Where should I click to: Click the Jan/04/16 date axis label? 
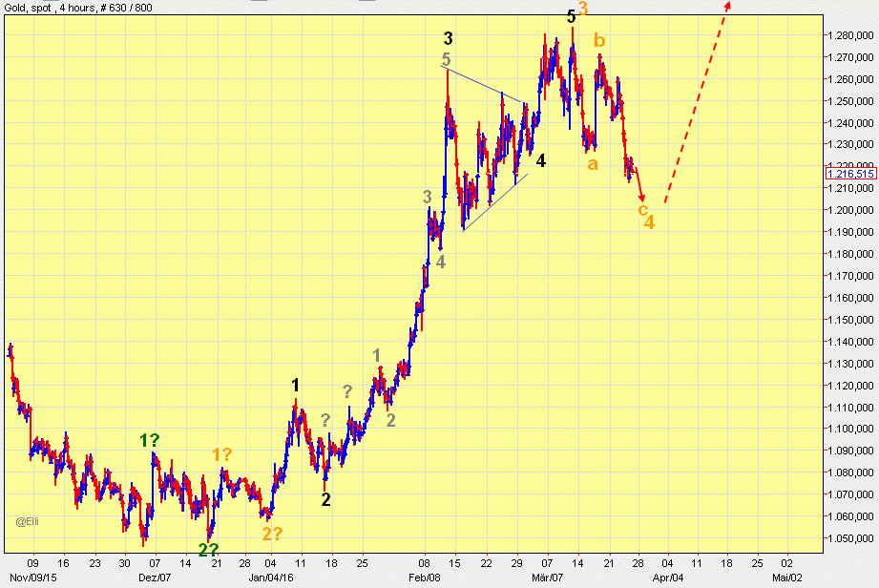click(270, 577)
